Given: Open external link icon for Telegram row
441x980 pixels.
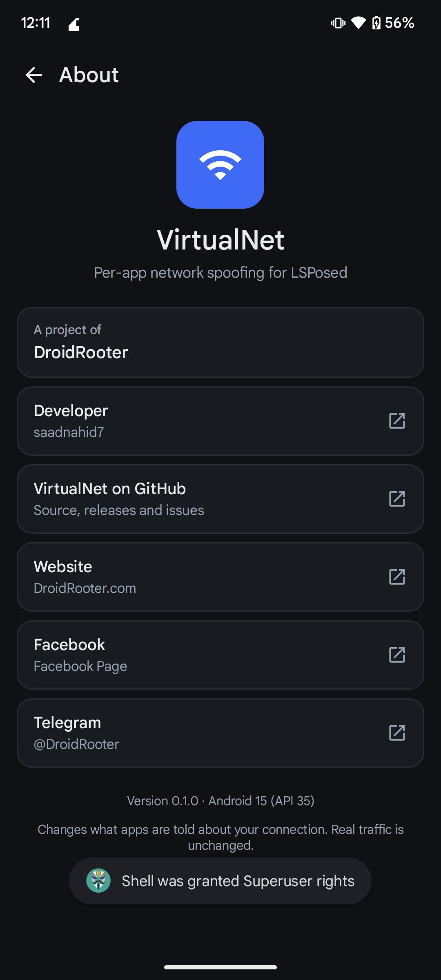Looking at the screenshot, I should pos(397,733).
